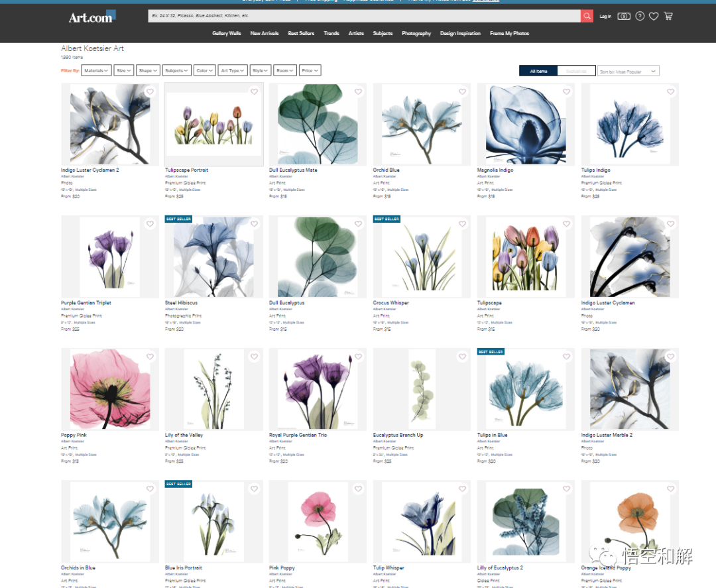The height and width of the screenshot is (588, 716).
Task: Open the Subjects navigation menu item
Action: (x=383, y=33)
